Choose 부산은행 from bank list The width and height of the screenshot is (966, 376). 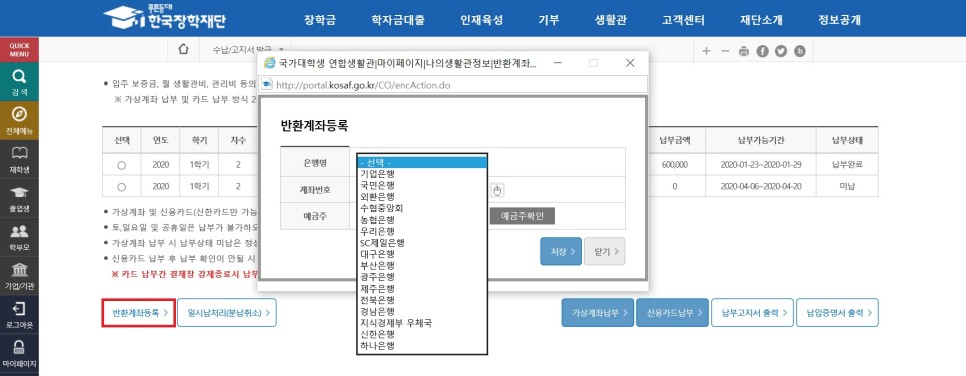coord(422,266)
